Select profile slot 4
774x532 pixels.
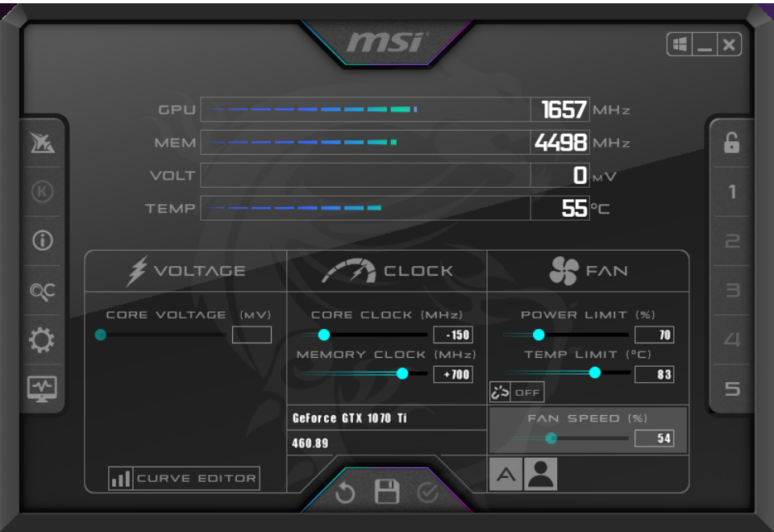732,339
